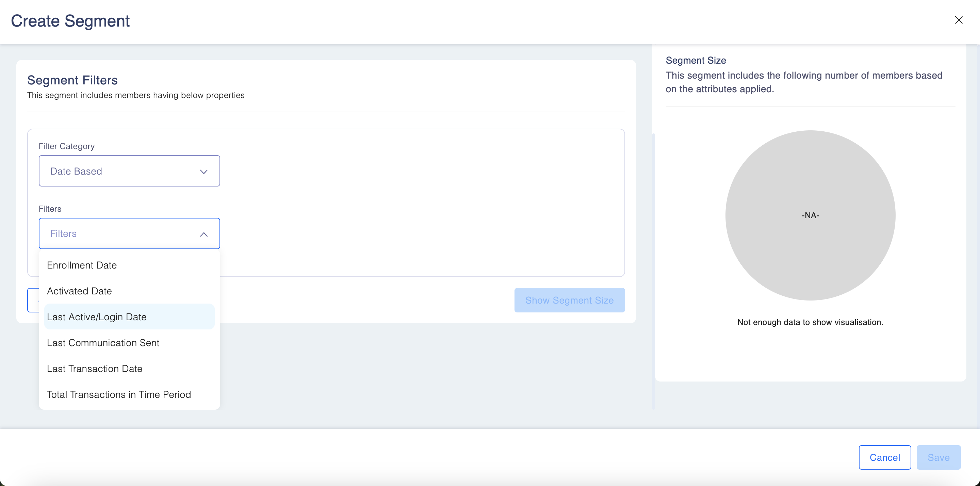Collapse Filters list with chevron-up arrow

point(203,234)
